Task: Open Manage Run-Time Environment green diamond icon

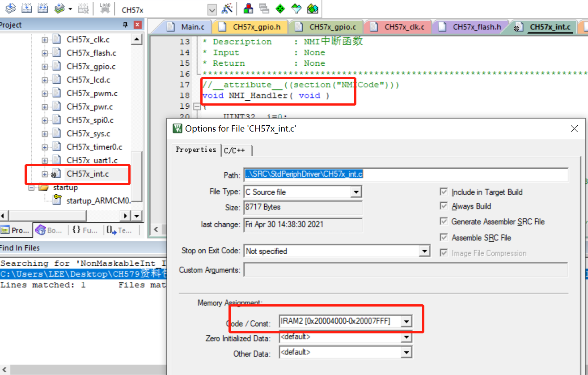Action: tap(280, 9)
